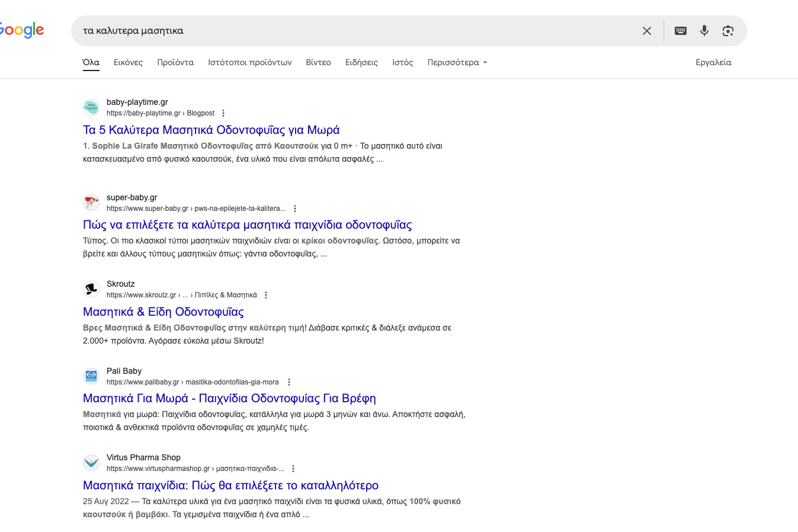Viewport: 798px width, 532px height.
Task: Click Skroutz site favicon
Action: pyautogui.click(x=91, y=289)
